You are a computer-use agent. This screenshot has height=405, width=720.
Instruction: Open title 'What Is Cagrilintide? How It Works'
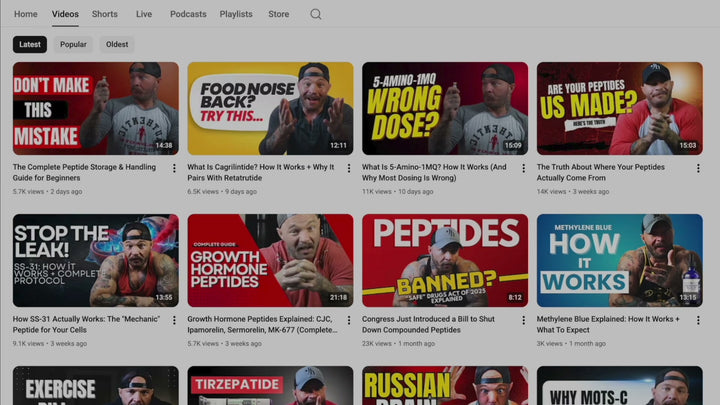pyautogui.click(x=261, y=172)
